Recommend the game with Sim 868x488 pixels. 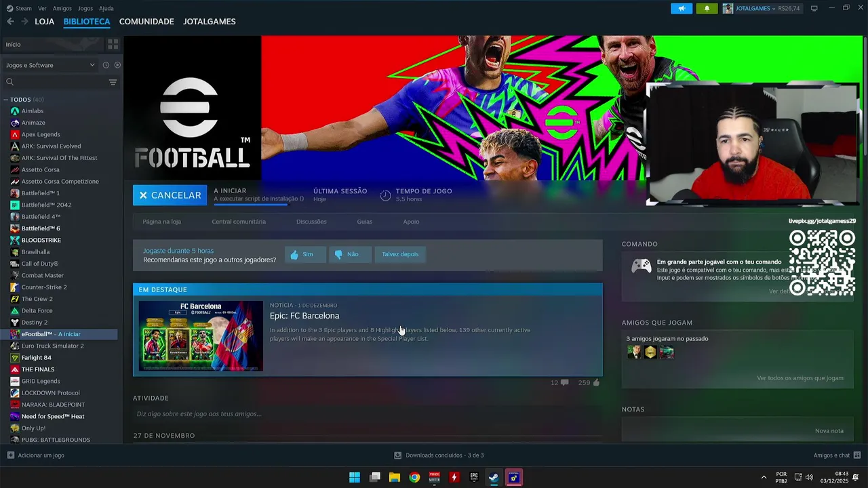[x=305, y=254]
